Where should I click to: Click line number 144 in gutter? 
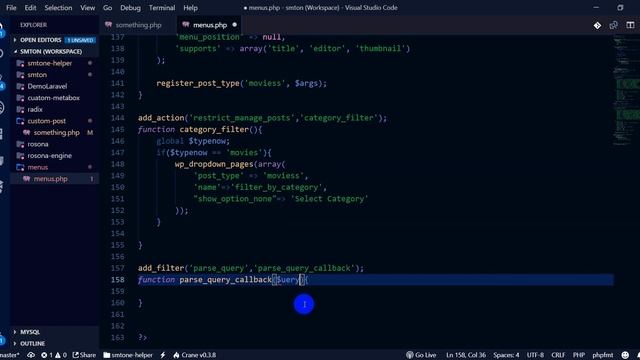118,118
